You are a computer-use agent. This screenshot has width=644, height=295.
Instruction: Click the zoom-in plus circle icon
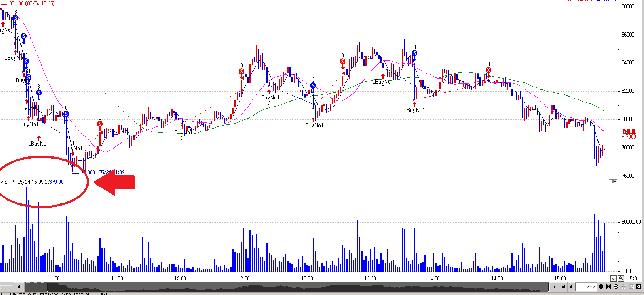tap(616, 287)
